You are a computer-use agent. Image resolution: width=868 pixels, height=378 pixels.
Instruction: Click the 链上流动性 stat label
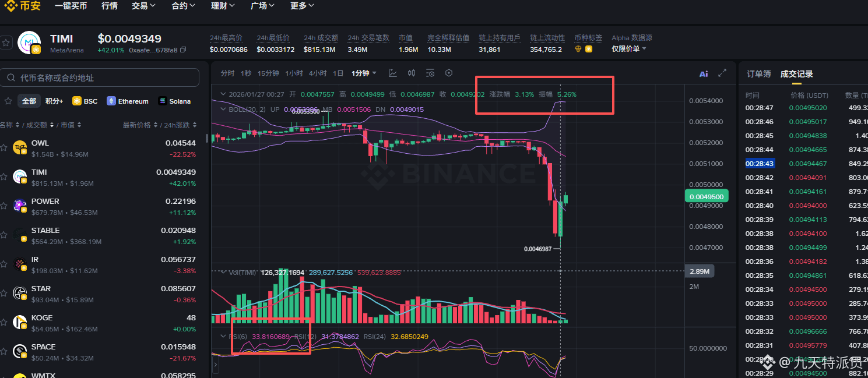click(x=547, y=38)
